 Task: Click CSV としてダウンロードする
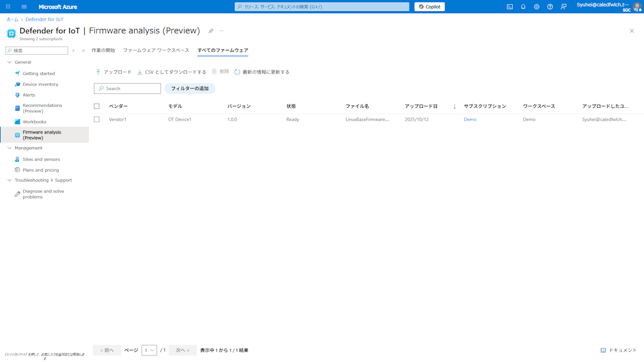tap(172, 72)
